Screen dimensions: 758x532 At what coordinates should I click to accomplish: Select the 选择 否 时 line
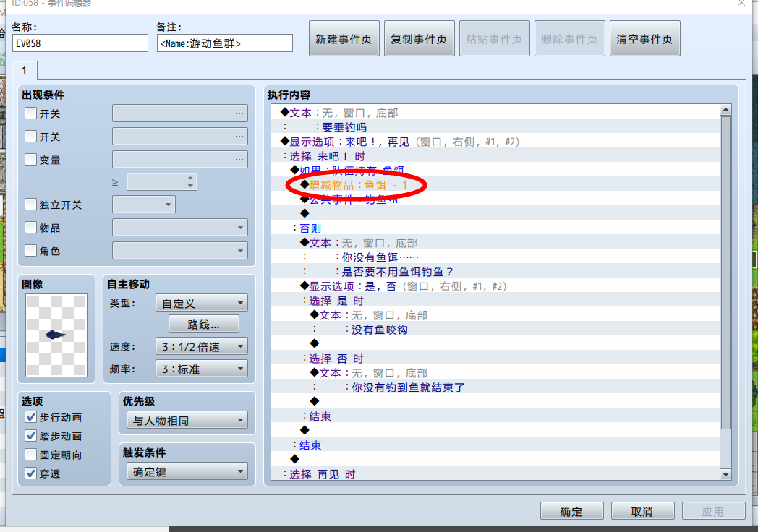tap(495, 359)
